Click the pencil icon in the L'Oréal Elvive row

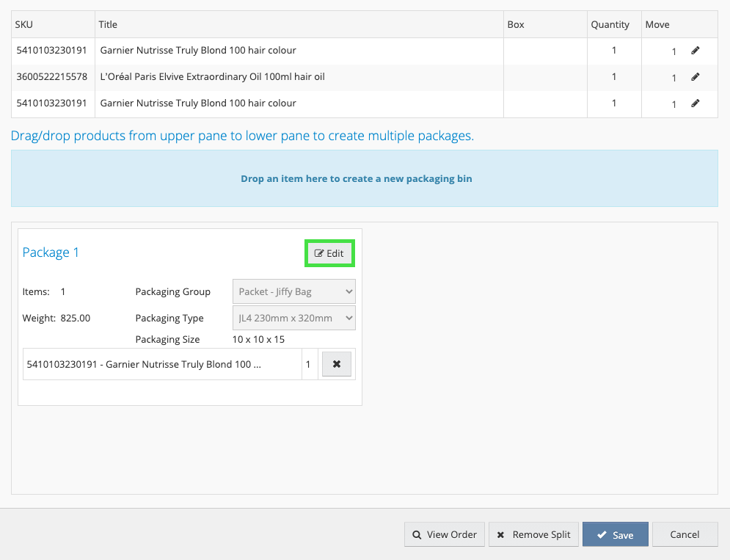[696, 77]
